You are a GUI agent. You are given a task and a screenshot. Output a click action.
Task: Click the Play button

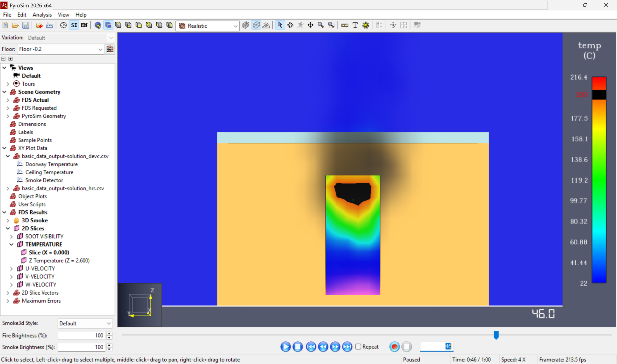tap(286, 347)
